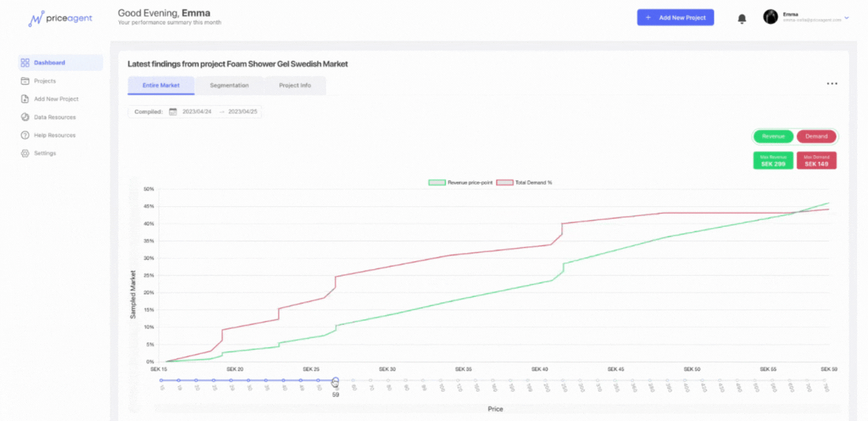
Task: Click the Settings gear icon
Action: coord(25,153)
